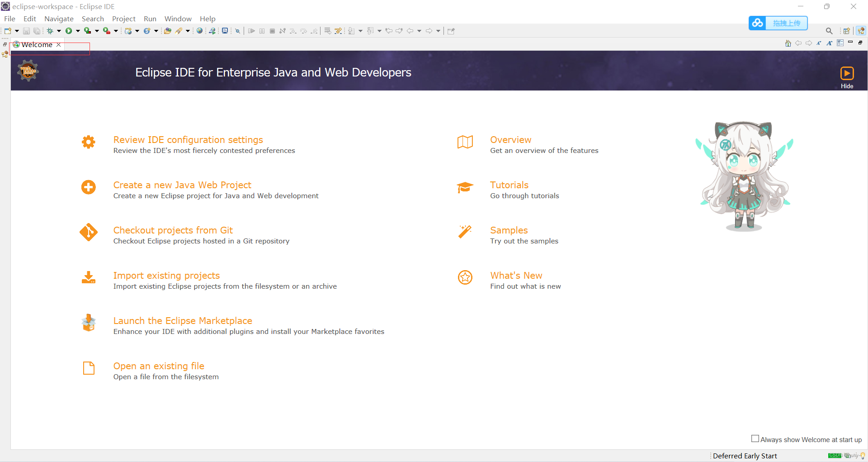Click the Run External Tools icon

tap(106, 31)
